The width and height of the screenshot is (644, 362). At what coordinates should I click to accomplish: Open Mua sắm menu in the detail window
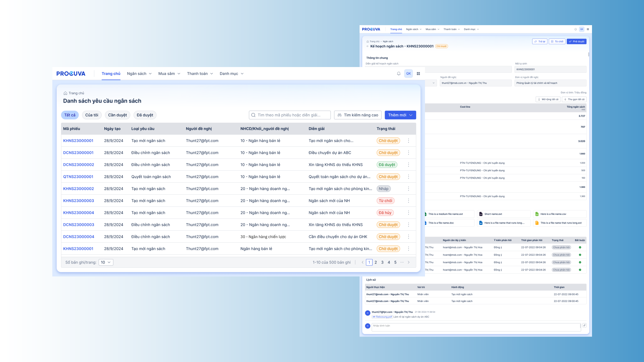[x=432, y=29]
